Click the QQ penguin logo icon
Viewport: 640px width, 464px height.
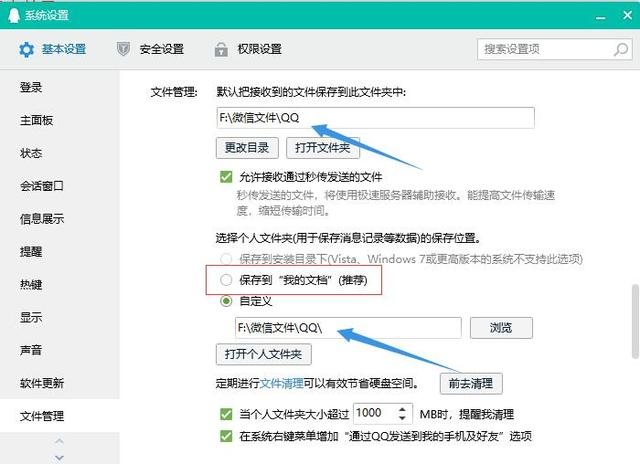pos(14,16)
